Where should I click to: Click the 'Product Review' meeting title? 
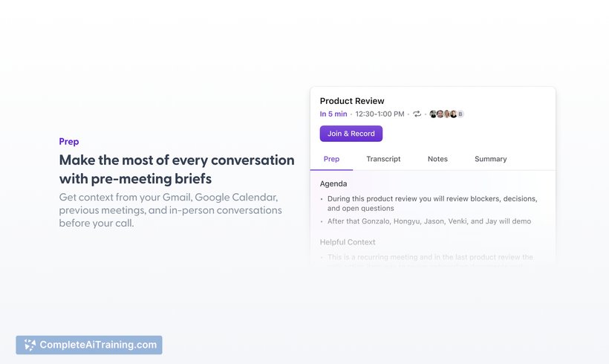[352, 101]
